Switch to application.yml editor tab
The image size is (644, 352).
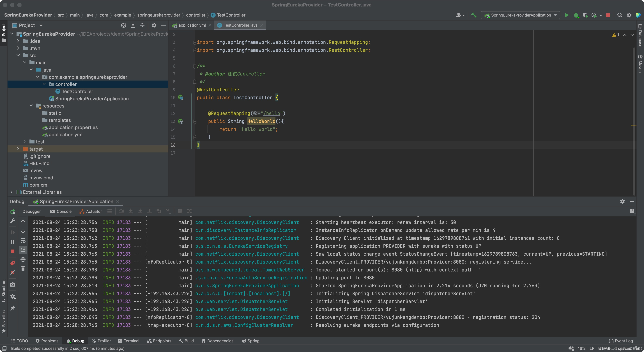pyautogui.click(x=192, y=25)
